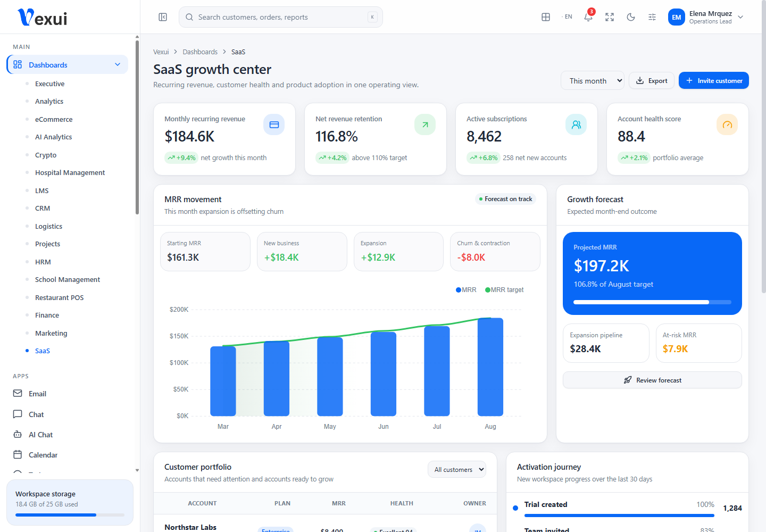Open the EN language selector
The width and height of the screenshot is (766, 532).
[x=567, y=17]
